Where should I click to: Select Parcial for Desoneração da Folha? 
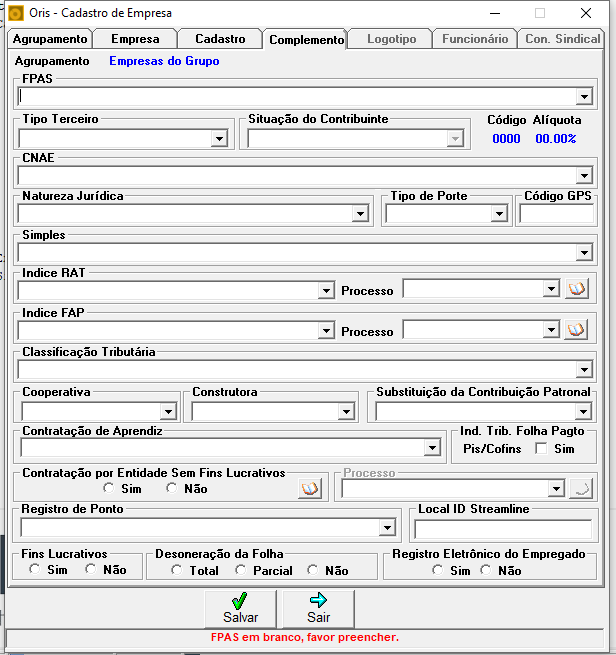click(x=241, y=570)
